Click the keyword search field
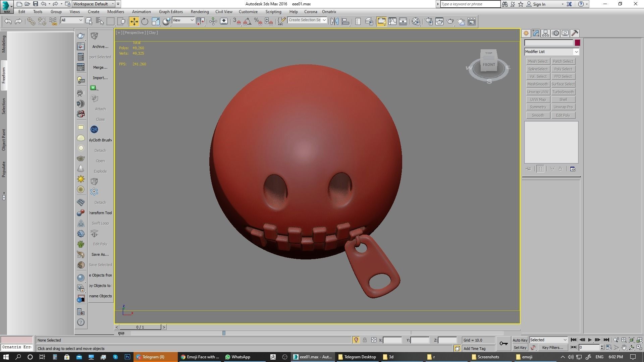This screenshot has width=644, height=362. point(470,4)
